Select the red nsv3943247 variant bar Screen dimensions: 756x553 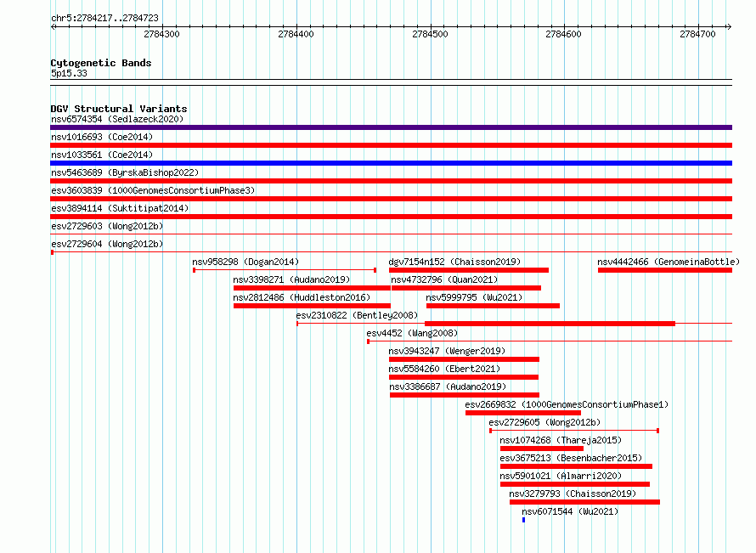(x=464, y=359)
